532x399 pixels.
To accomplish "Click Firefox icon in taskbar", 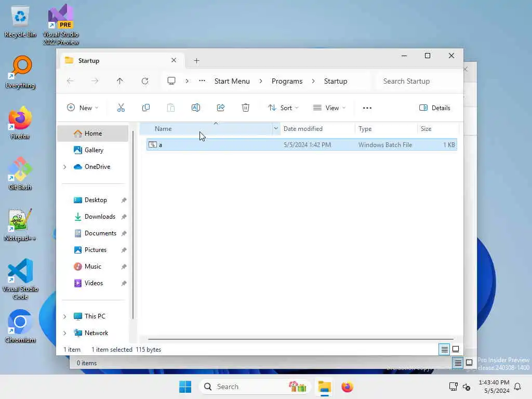I will pyautogui.click(x=347, y=387).
